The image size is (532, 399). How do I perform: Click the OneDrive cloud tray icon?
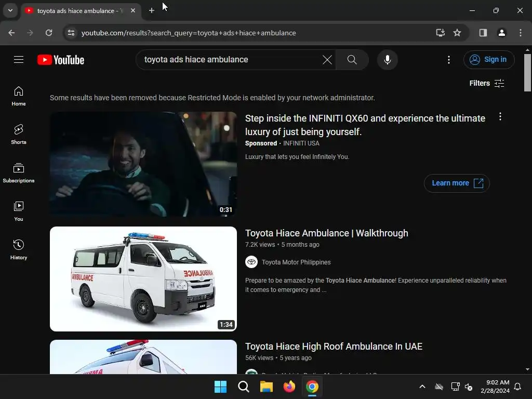(x=438, y=387)
